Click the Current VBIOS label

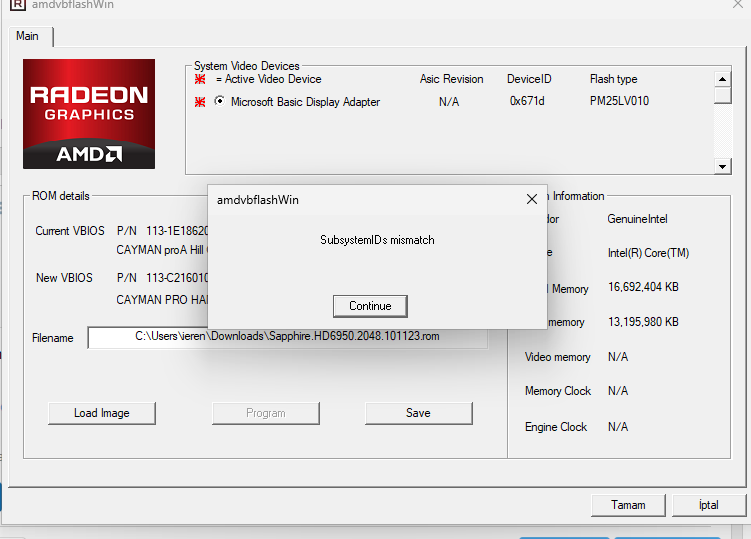tap(70, 231)
